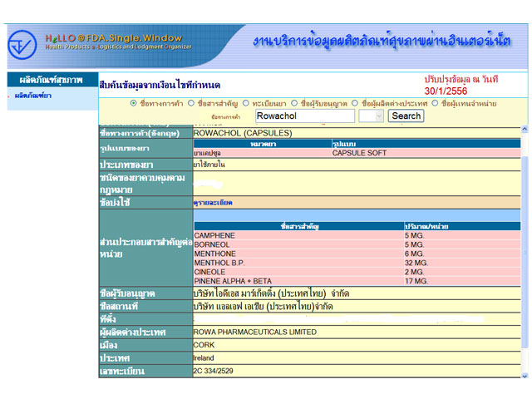Click the CINEOLE ingredient row
Viewport: 532px width, 399px height.
(357, 272)
